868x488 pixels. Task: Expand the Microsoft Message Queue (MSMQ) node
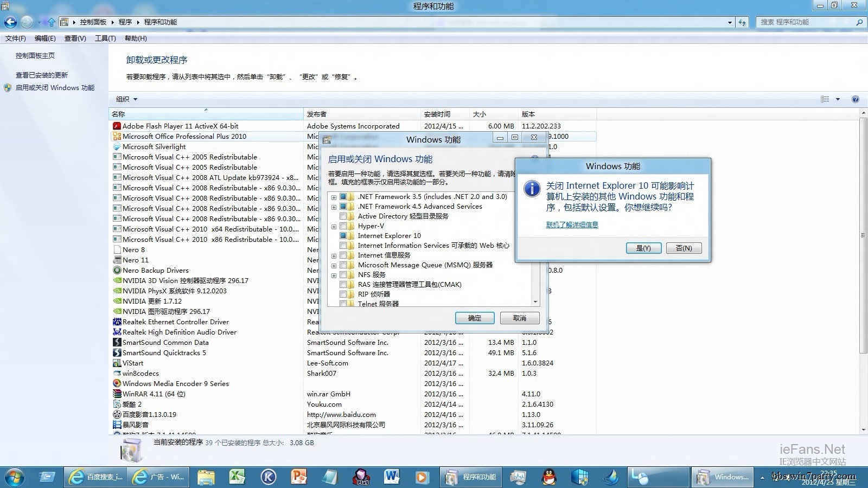click(x=334, y=266)
